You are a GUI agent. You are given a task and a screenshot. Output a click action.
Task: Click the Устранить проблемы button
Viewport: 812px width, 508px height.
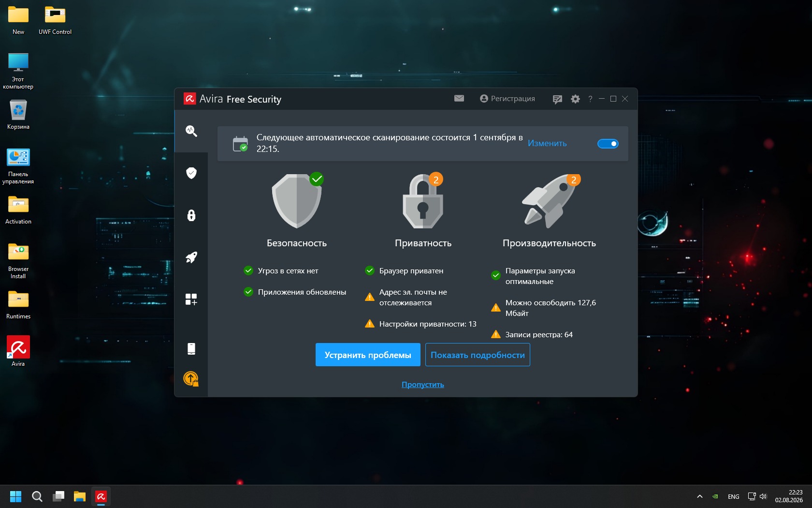click(x=368, y=355)
